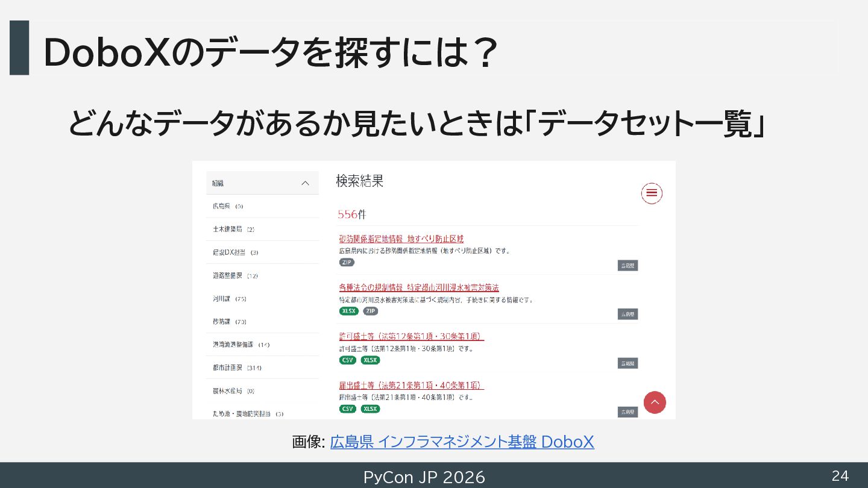868x488 pixels.
Task: Click the CSV badge under 届出盛土等
Action: tap(348, 409)
